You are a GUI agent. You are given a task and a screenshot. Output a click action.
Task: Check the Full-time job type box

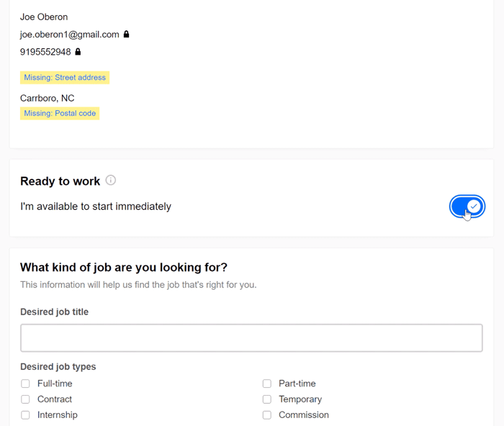[25, 383]
